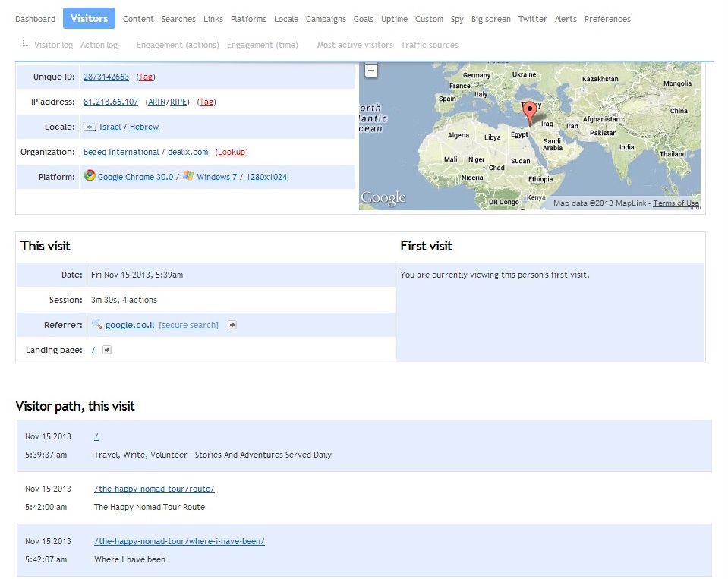Click the red location pin on map
Screen dimensions: 728x579
pyautogui.click(x=531, y=114)
